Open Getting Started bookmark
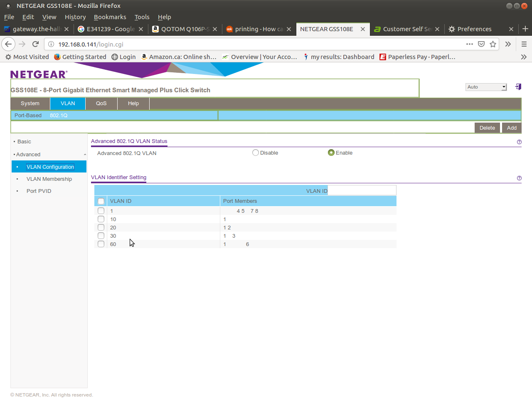 coord(80,57)
